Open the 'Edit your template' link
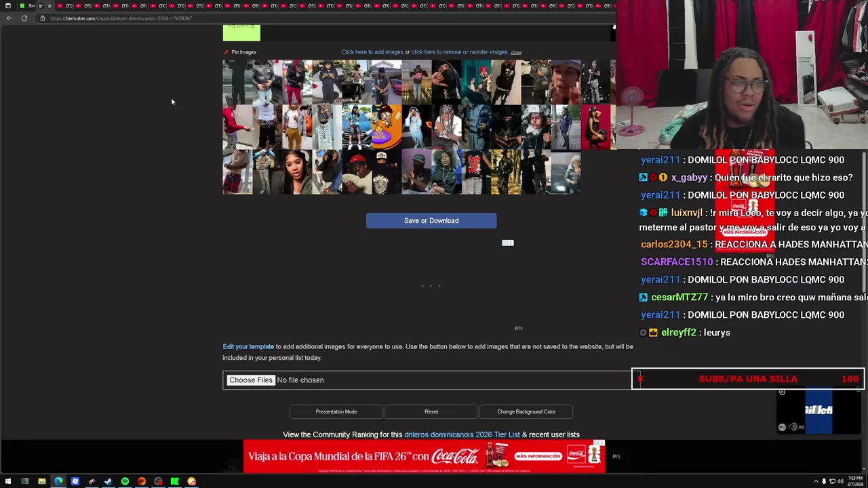The image size is (868, 488). click(248, 346)
